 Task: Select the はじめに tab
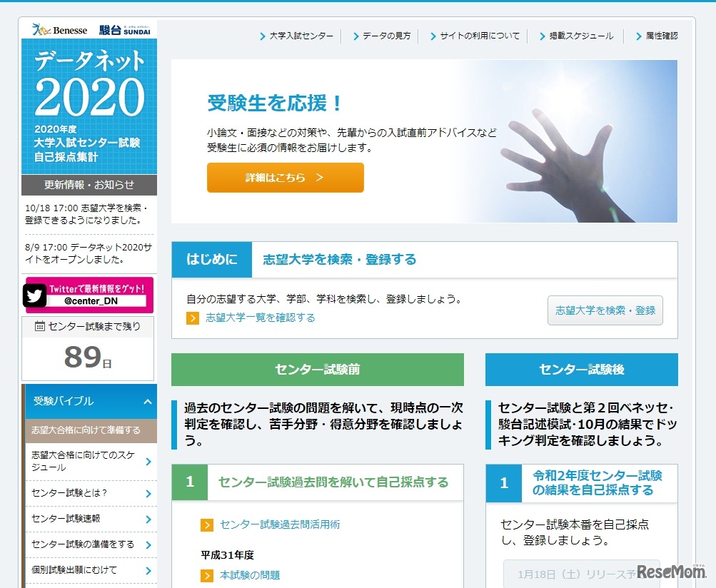pyautogui.click(x=211, y=260)
